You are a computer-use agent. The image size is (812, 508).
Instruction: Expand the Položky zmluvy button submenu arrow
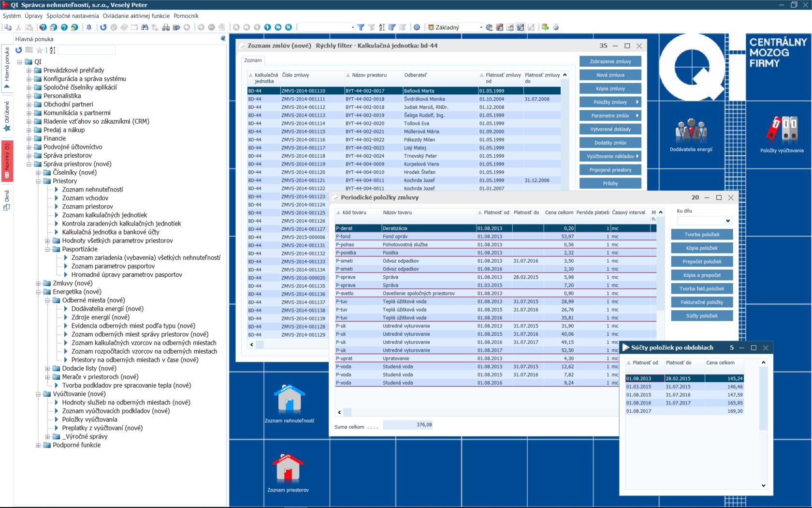pos(637,102)
